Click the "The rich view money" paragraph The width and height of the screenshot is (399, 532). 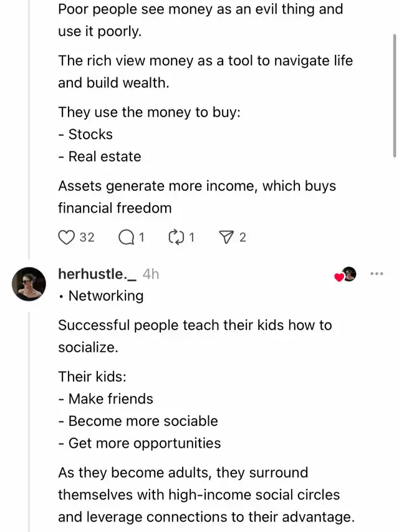click(205, 72)
